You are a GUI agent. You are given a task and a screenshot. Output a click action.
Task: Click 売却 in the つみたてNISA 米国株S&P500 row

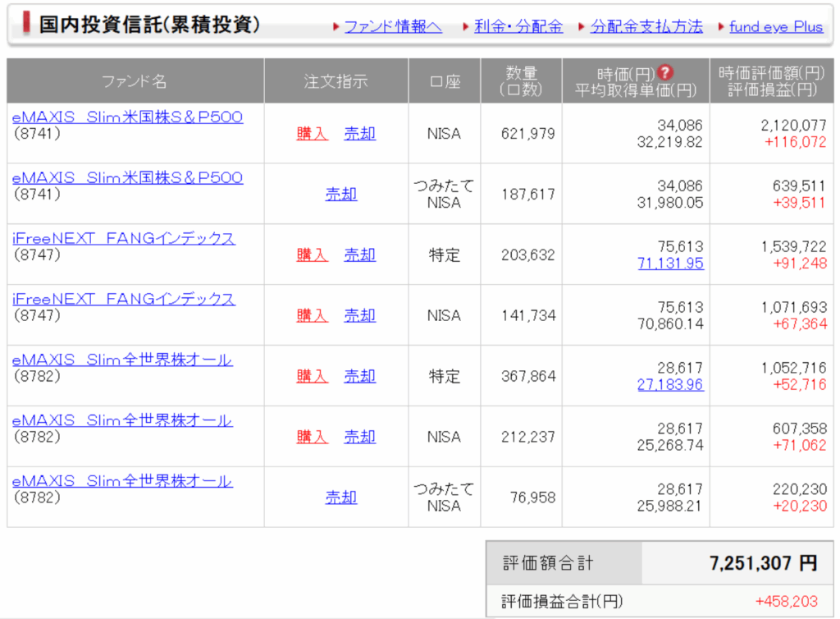[340, 194]
